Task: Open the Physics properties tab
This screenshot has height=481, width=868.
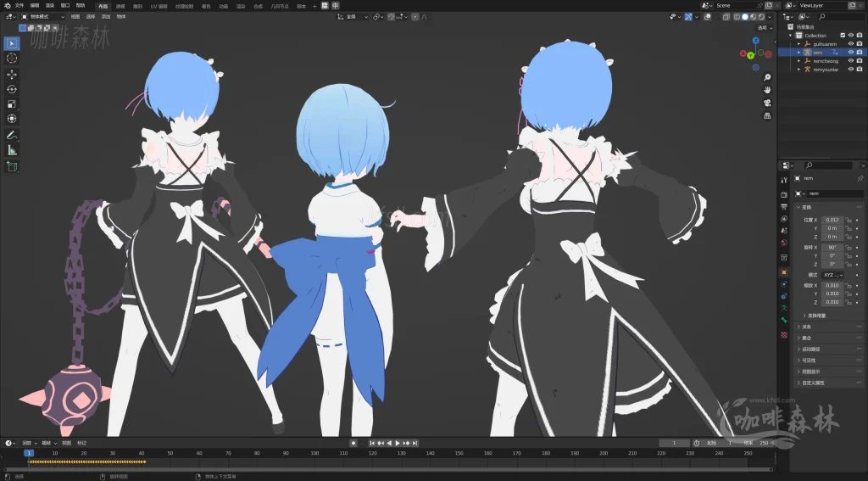Action: (x=784, y=284)
